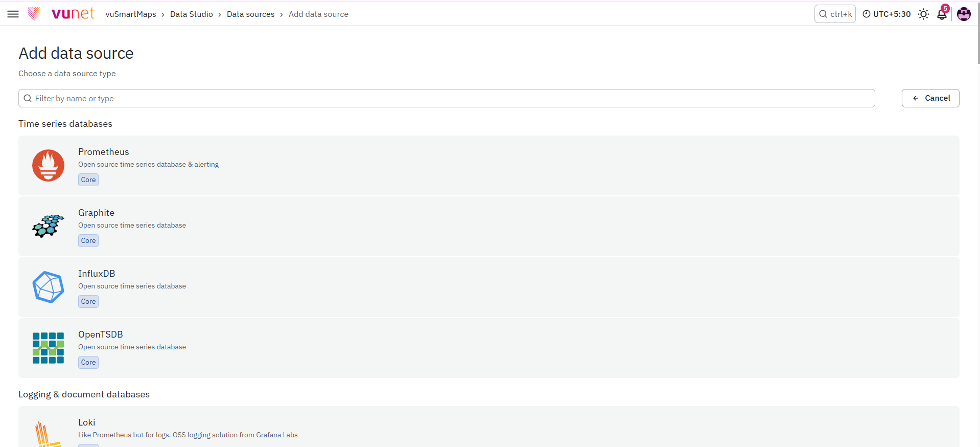Viewport: 980px width, 447px height.
Task: Select the Graphite data source
Action: [489, 226]
